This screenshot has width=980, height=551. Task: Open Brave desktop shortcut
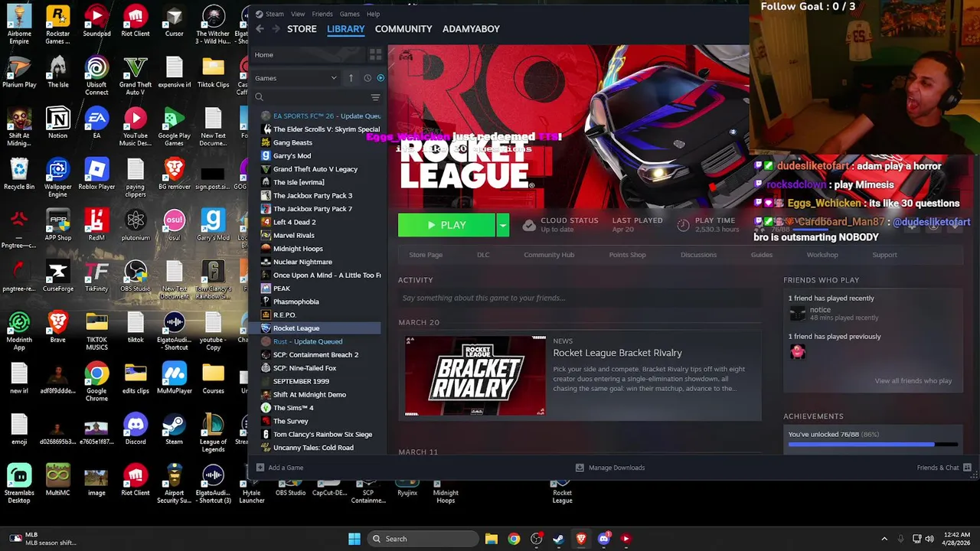pos(57,328)
